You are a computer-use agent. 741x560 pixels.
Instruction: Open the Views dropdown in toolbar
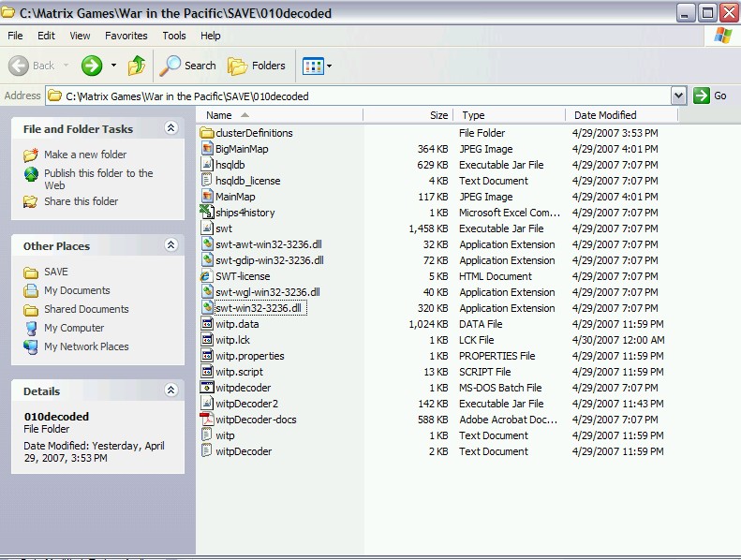click(317, 66)
